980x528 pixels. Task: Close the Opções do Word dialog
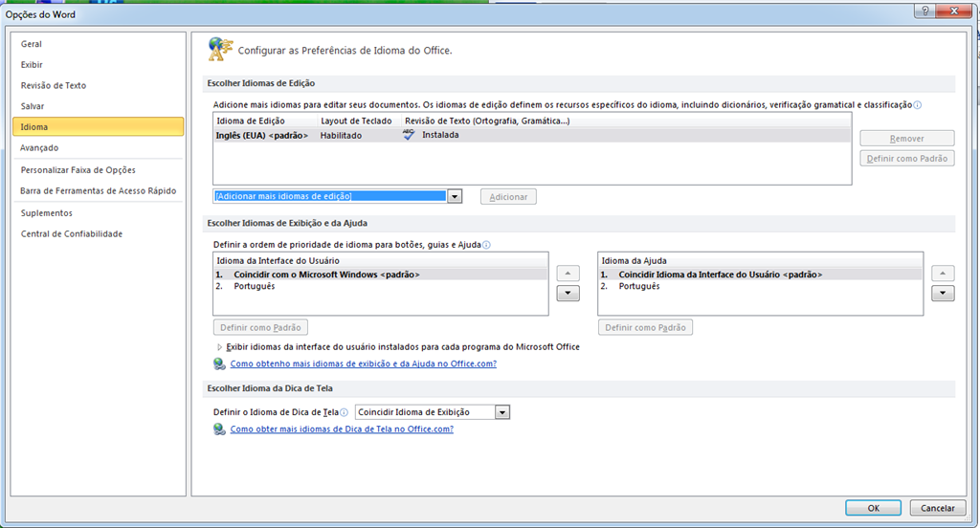click(954, 11)
